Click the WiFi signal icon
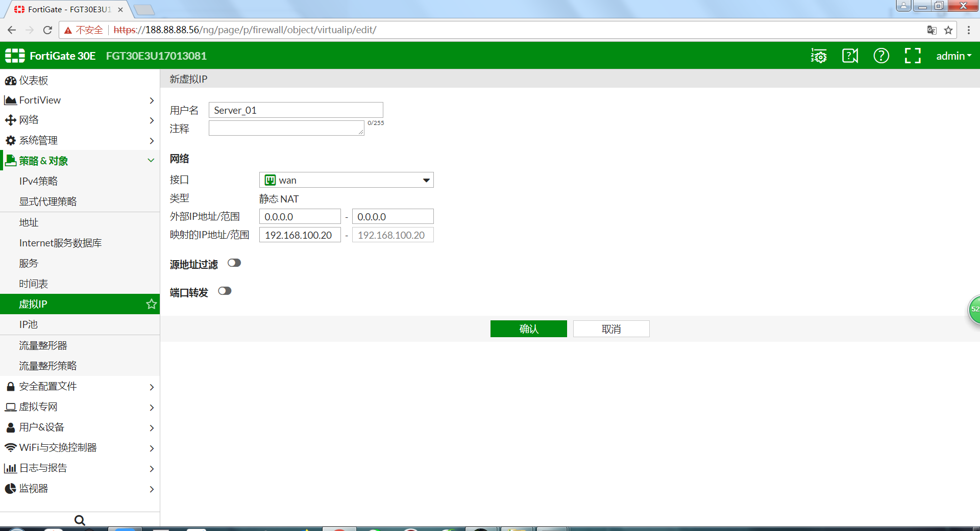Viewport: 980px width, 531px height. (10, 447)
